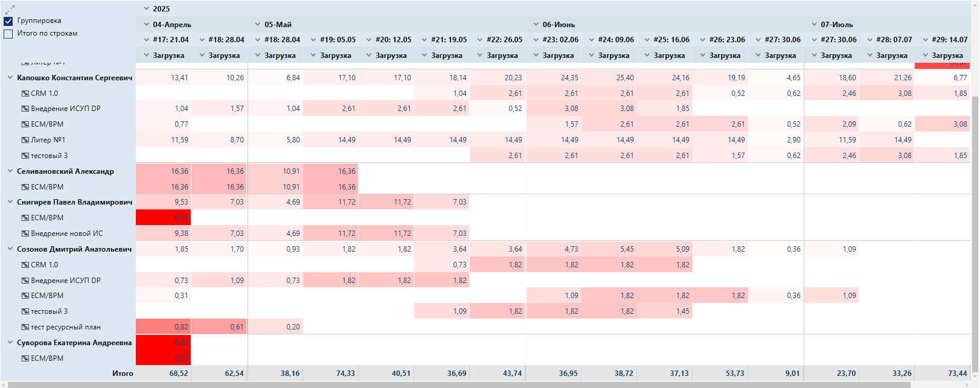Click CRM 1.0 project icon under Созонов
Viewport: 980px width, 388px height.
(25, 265)
